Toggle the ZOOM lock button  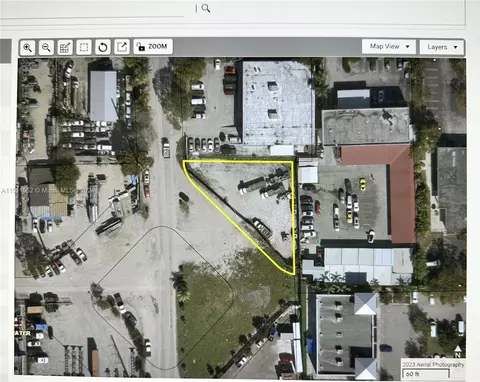[153, 47]
